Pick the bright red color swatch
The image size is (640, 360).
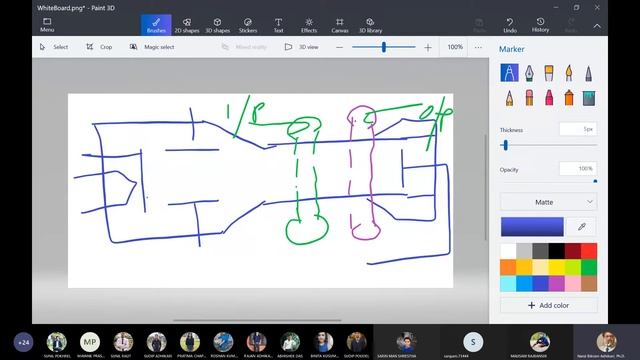(x=589, y=251)
